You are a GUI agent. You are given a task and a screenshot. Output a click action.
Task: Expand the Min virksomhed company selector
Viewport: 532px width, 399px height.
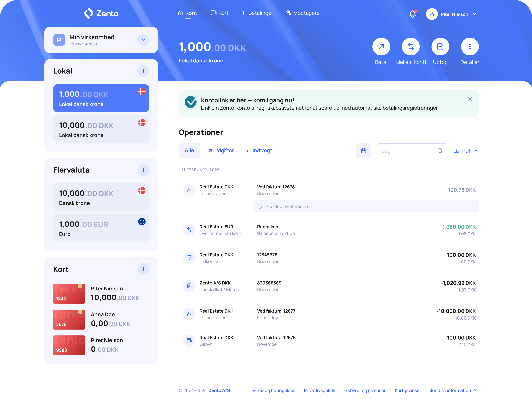pyautogui.click(x=143, y=40)
